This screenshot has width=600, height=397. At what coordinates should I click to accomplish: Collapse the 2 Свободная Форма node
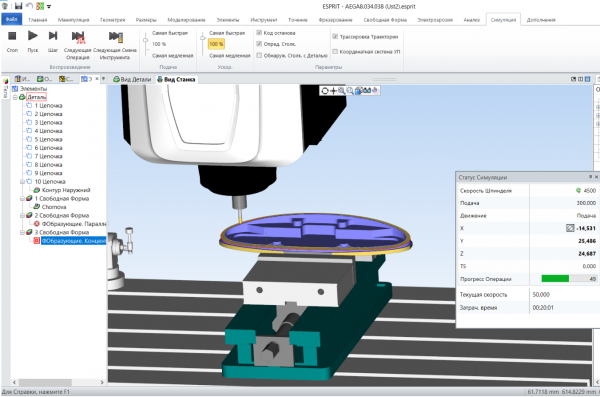(x=23, y=216)
